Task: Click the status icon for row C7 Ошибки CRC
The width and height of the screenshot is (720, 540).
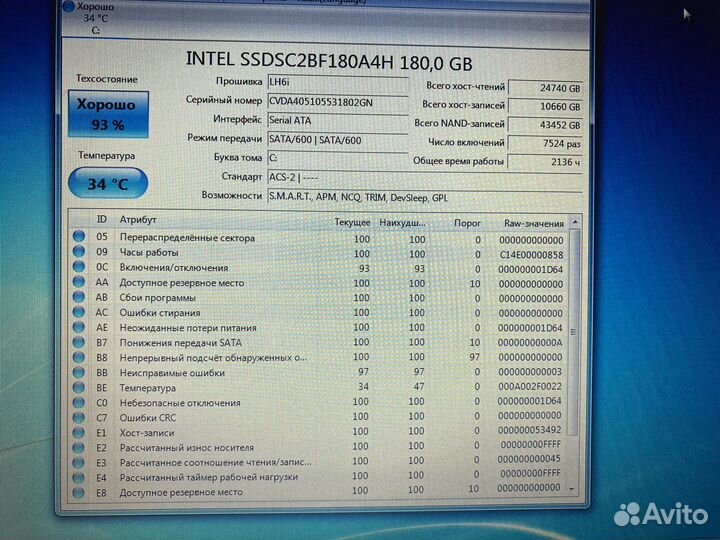Action: pyautogui.click(x=79, y=417)
